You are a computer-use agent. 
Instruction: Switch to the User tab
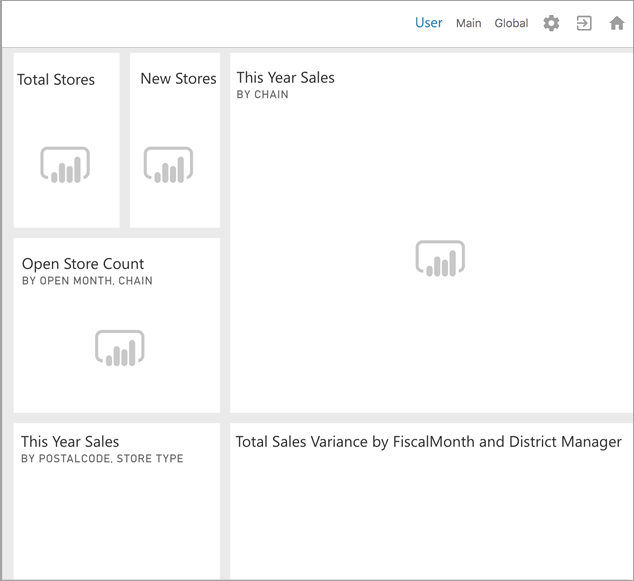click(x=428, y=23)
